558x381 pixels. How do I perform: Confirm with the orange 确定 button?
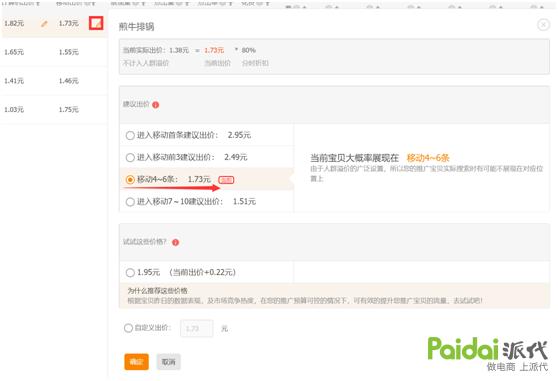[x=136, y=362]
